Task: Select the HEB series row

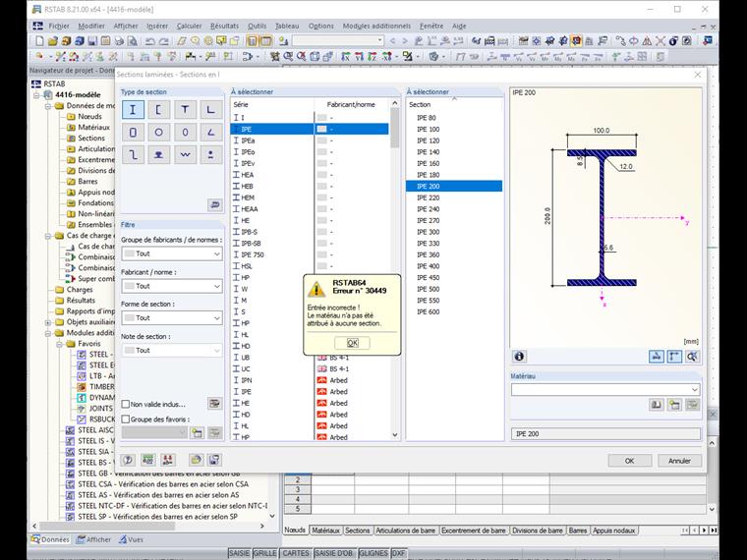Action: click(x=310, y=187)
